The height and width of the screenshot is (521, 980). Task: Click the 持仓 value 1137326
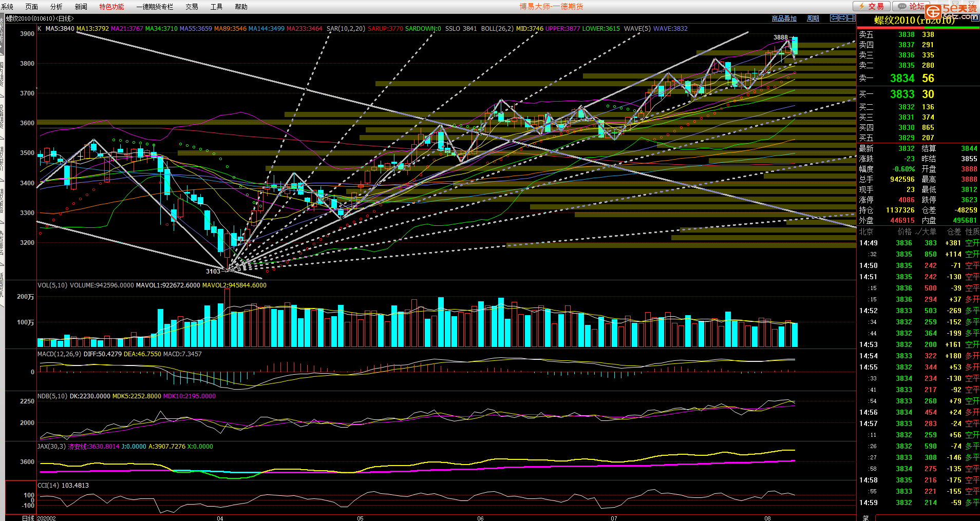[900, 210]
